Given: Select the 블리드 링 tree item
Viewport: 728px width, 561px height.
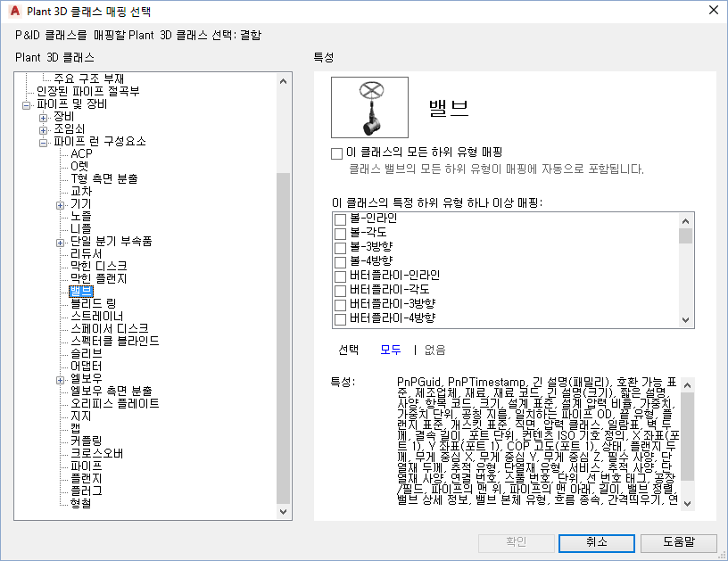Looking at the screenshot, I should coord(93,303).
